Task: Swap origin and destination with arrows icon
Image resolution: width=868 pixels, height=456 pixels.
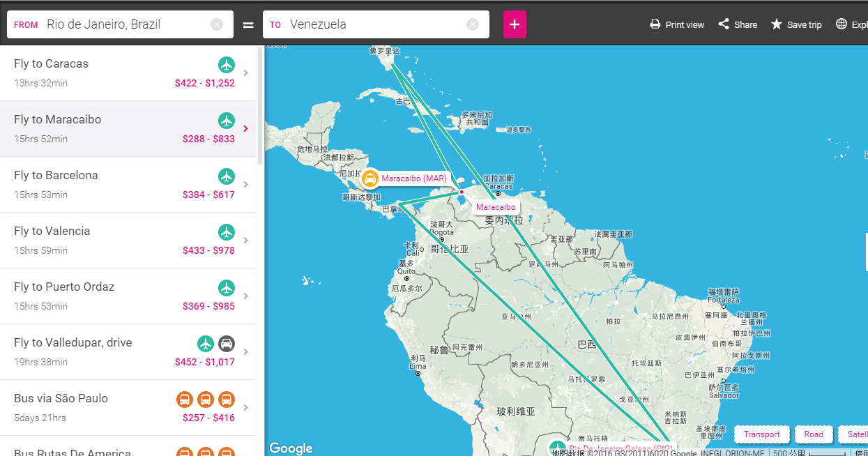Action: (x=248, y=24)
